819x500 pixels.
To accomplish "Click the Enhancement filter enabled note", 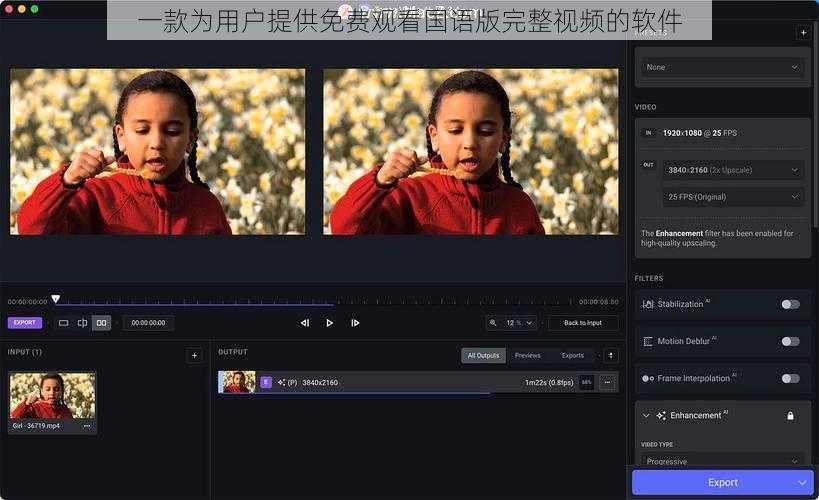I will [717, 238].
